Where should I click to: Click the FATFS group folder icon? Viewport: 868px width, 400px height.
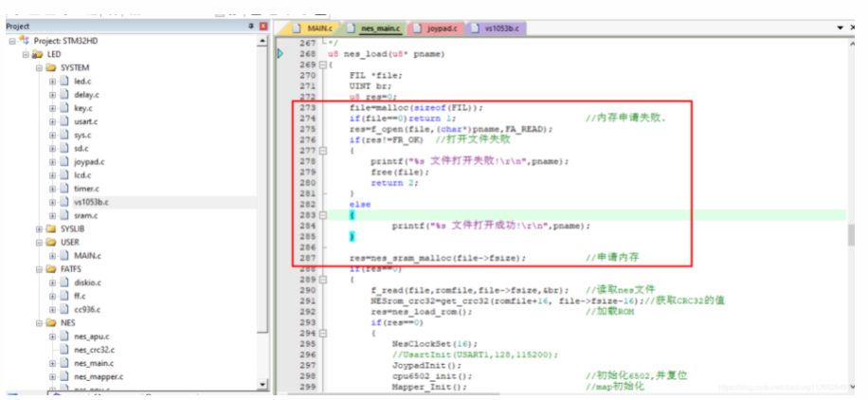(51, 268)
